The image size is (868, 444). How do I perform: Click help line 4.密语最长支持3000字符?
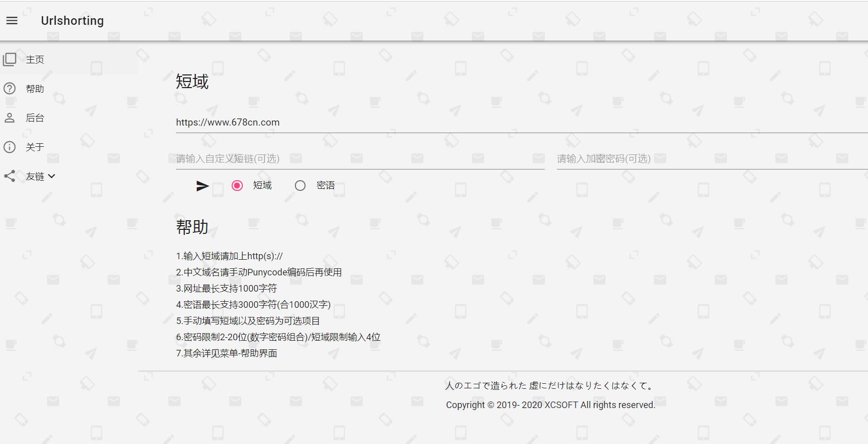pos(253,305)
